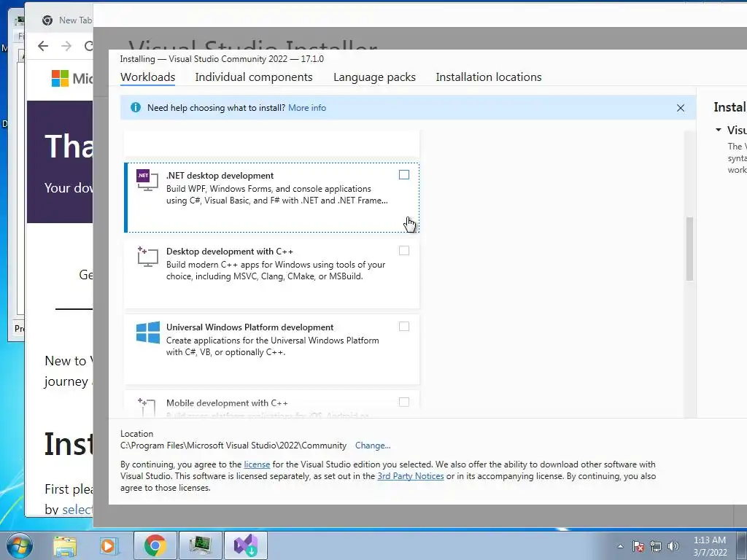Switch to Workloads tab
This screenshot has height=560, width=747.
pos(147,77)
